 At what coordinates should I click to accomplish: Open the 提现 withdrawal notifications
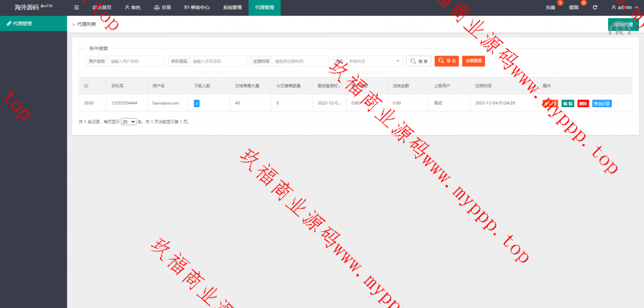[x=574, y=8]
